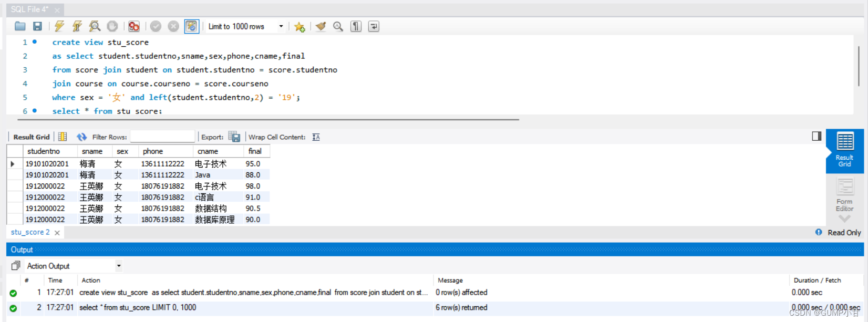868x322 pixels.
Task: Click the sname column header
Action: (x=95, y=151)
